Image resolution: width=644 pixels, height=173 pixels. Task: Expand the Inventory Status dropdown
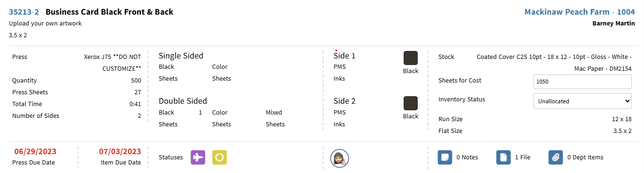[x=582, y=101]
